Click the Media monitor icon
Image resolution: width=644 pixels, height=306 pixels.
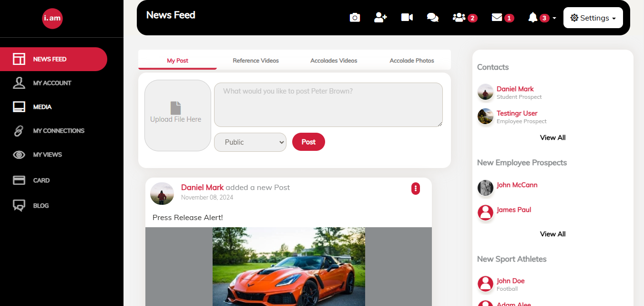coord(19,107)
